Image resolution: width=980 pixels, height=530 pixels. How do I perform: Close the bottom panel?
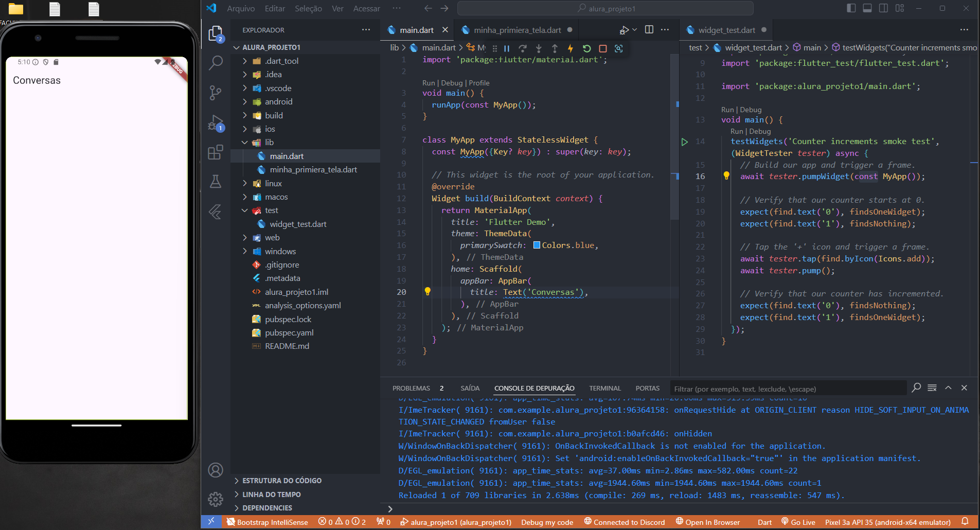coord(964,388)
